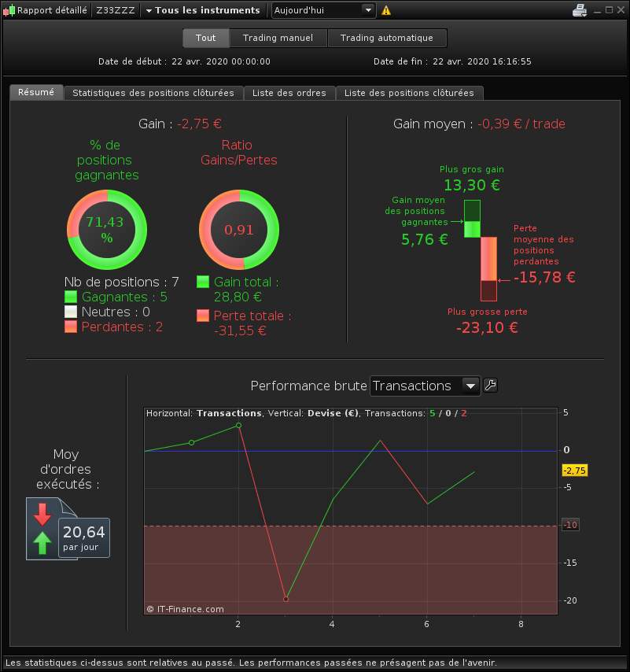Image resolution: width=630 pixels, height=672 pixels.
Task: Click the green Gain total legend square
Action: 203,282
